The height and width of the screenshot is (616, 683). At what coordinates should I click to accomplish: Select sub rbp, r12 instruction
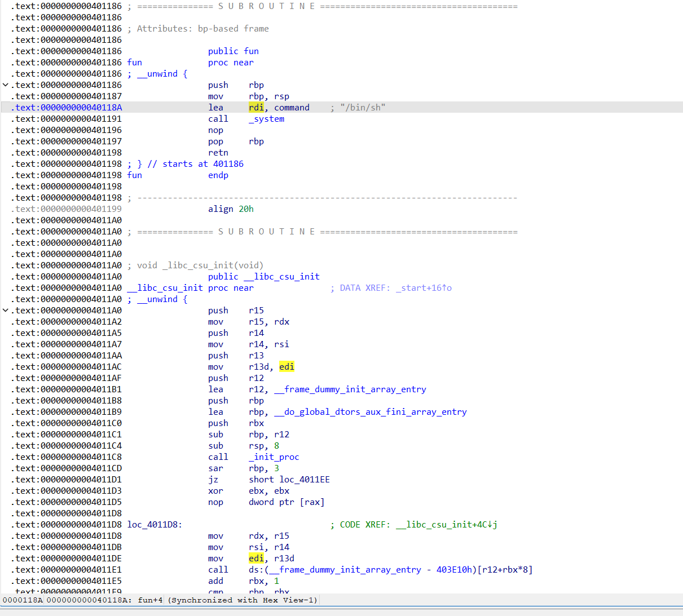(x=249, y=435)
